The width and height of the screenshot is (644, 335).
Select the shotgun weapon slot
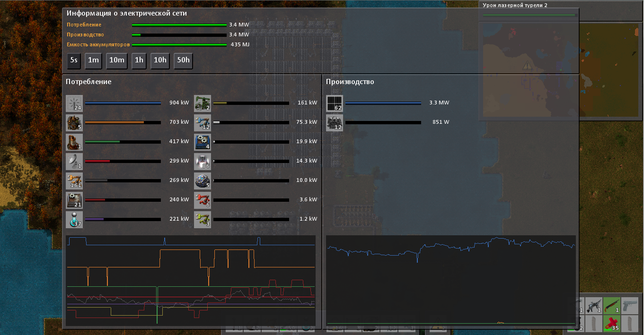(x=612, y=306)
